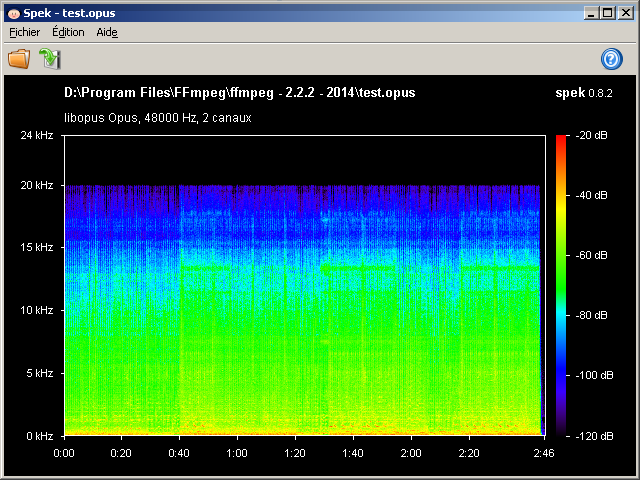Click the 1:20 time axis label
640x480 pixels.
[x=295, y=453]
